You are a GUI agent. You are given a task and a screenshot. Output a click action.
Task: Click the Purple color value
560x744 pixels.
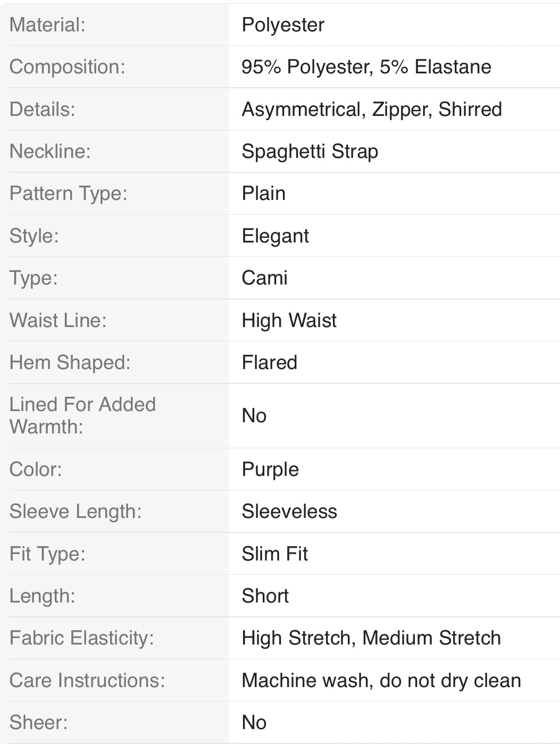(x=270, y=470)
